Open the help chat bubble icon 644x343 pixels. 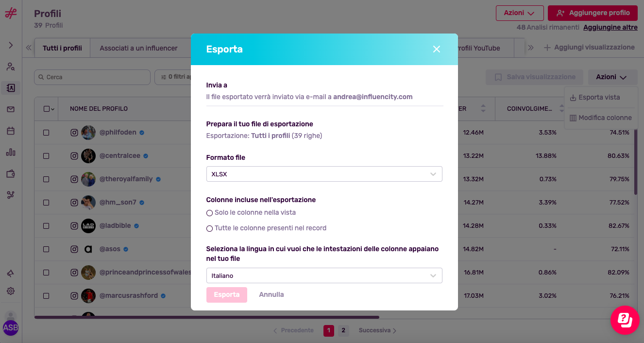coord(625,320)
